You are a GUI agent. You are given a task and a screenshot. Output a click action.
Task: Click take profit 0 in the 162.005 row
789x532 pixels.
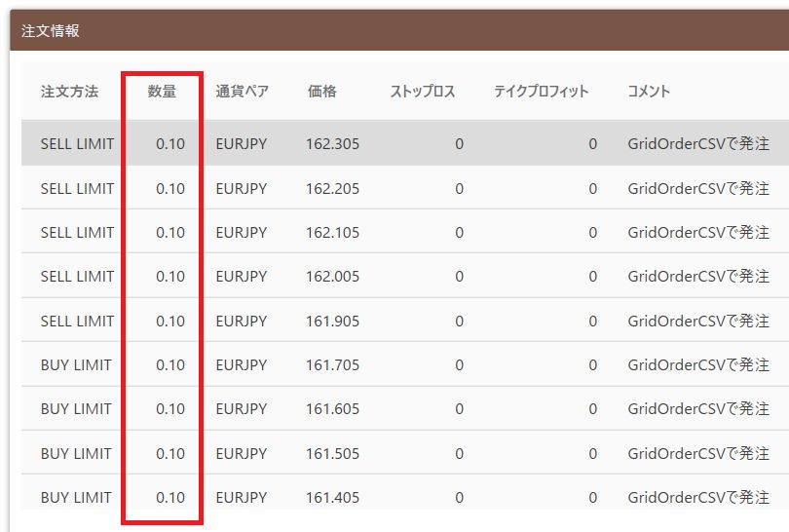[593, 277]
